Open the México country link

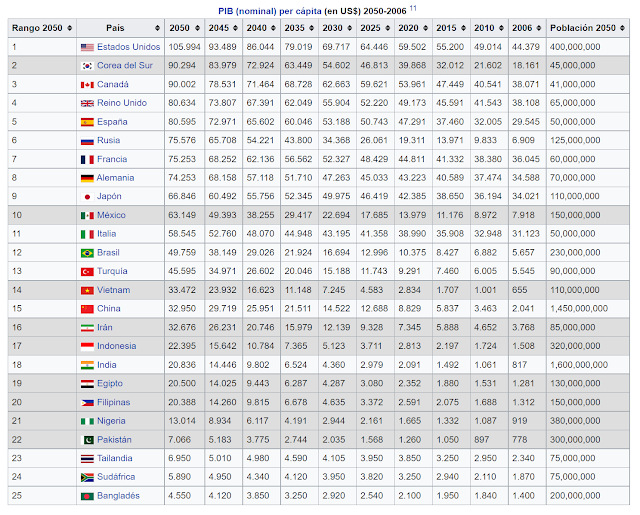111,215
